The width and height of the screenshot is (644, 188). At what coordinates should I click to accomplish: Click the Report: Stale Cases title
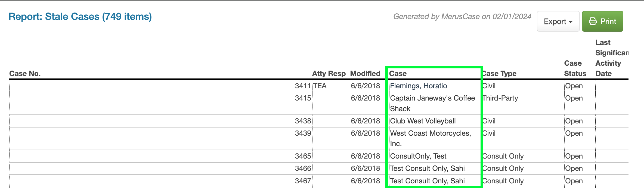pyautogui.click(x=80, y=17)
